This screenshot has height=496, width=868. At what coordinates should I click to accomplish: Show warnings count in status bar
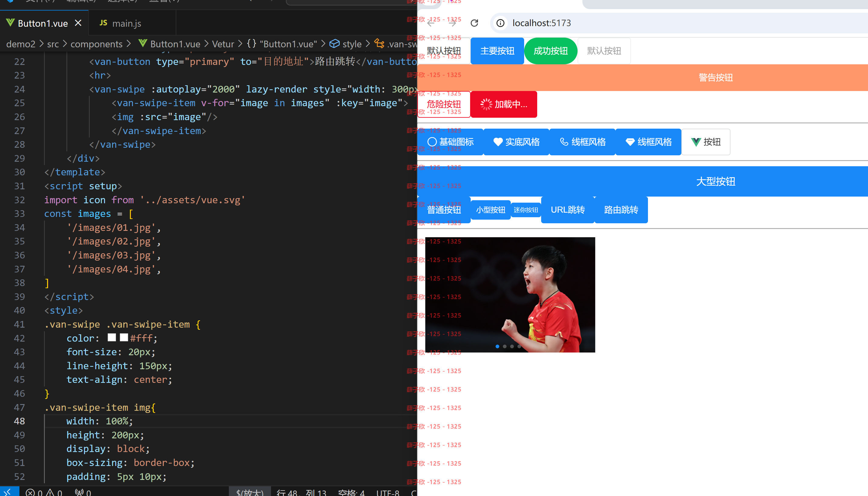click(x=54, y=493)
